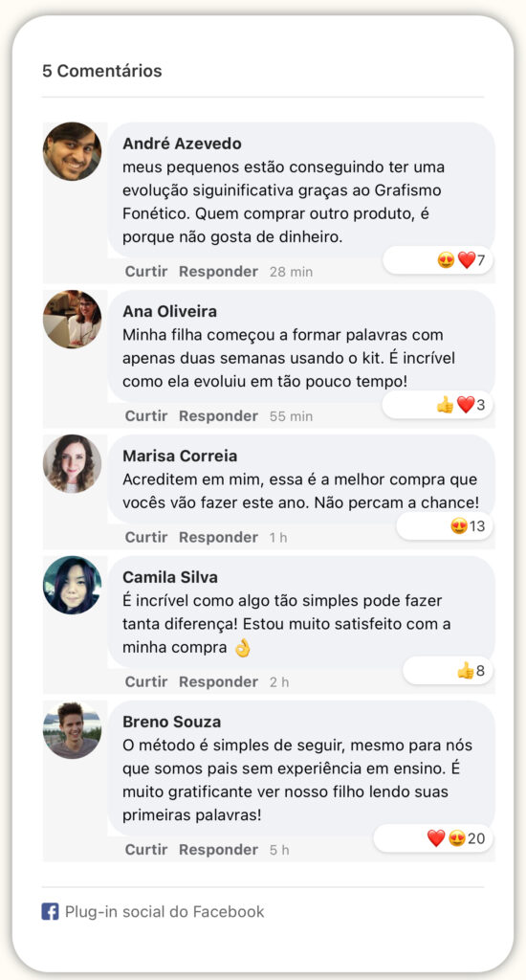The width and height of the screenshot is (526, 980).
Task: Click heart reaction on Ana Oliveira's comment
Action: tap(466, 405)
